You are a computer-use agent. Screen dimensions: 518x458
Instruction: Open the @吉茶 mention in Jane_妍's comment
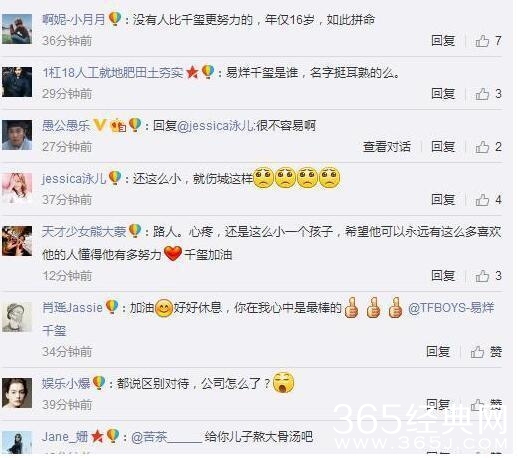point(167,437)
